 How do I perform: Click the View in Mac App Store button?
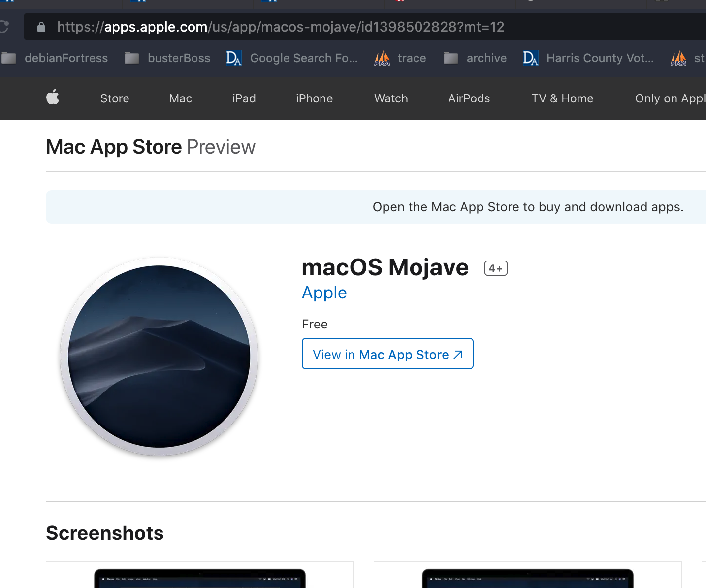coord(387,354)
